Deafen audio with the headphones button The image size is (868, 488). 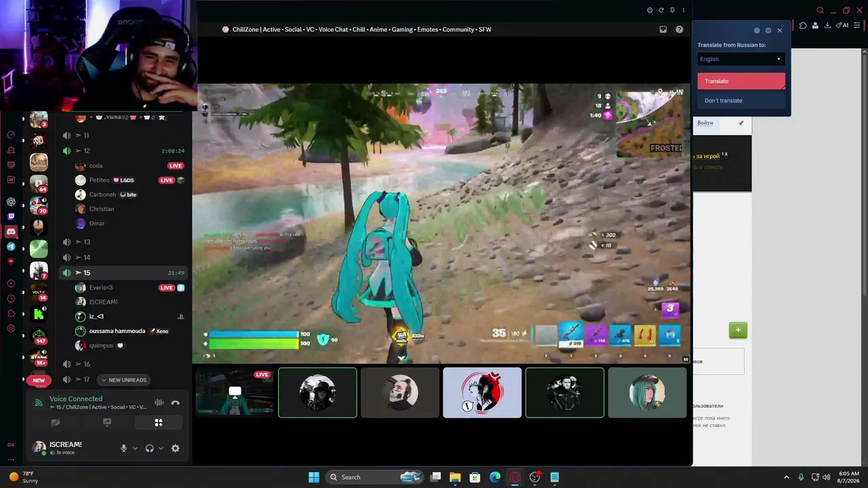click(149, 448)
